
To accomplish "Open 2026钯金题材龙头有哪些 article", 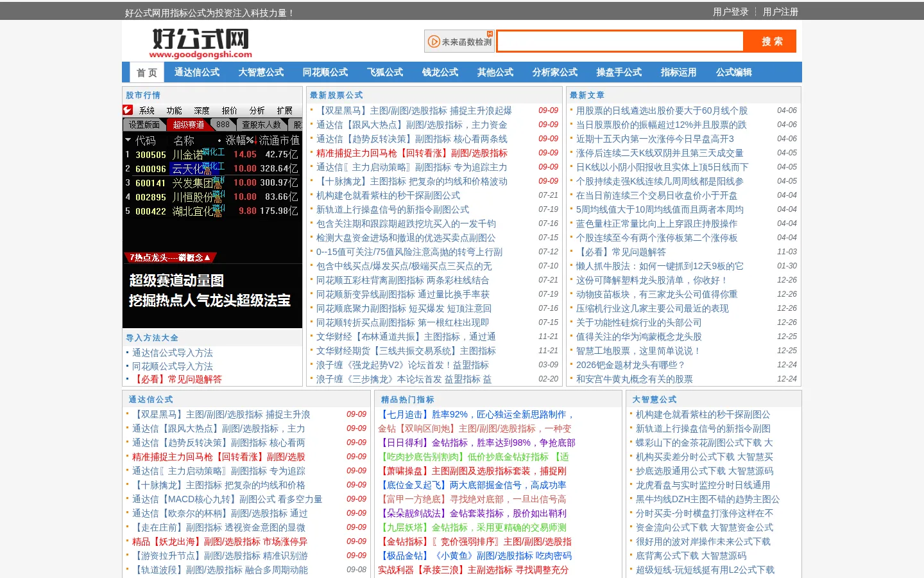I will (631, 365).
